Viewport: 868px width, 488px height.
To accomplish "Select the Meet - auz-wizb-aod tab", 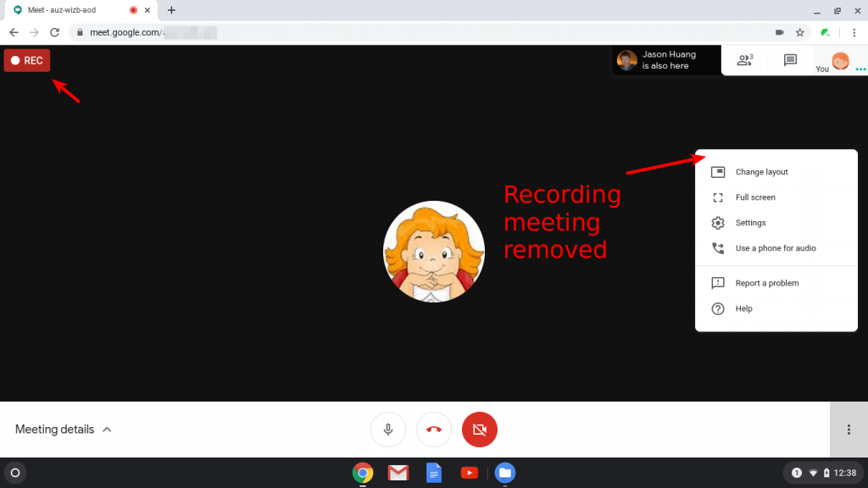I will pos(81,10).
